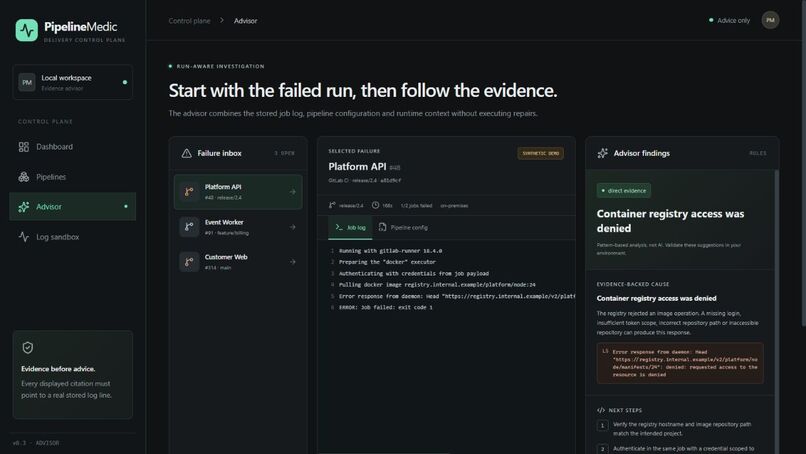Click the '3 OPEN' count in Failure inbox
The width and height of the screenshot is (806, 454).
(284, 153)
